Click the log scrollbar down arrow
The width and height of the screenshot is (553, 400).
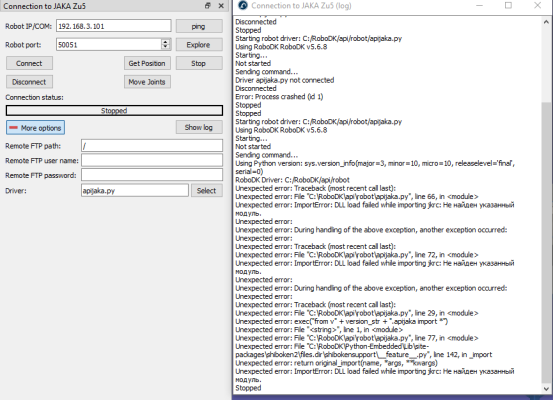(546, 389)
